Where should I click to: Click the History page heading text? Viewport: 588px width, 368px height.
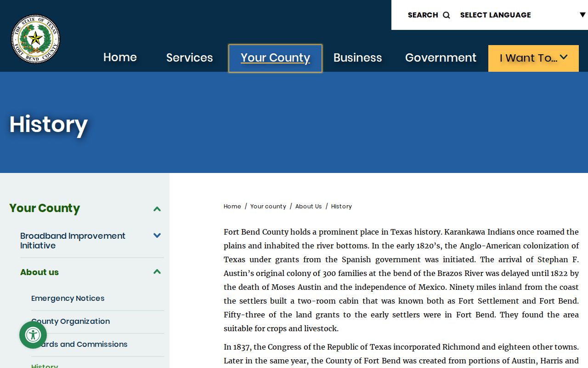[49, 125]
